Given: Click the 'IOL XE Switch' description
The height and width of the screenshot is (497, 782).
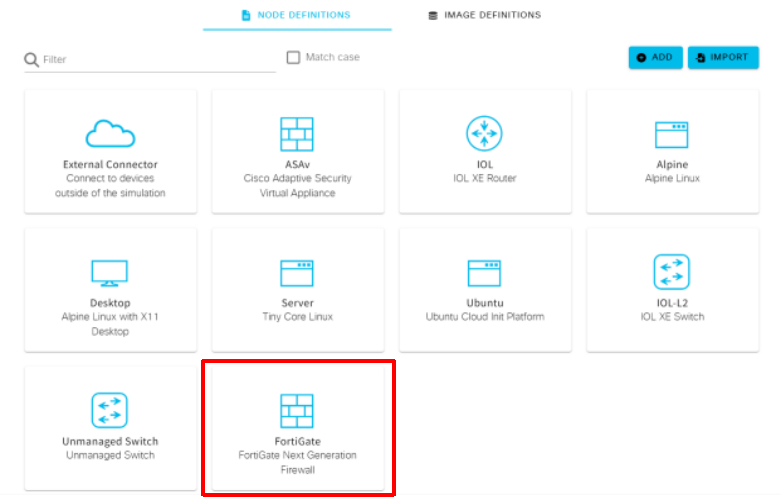Looking at the screenshot, I should 672,317.
